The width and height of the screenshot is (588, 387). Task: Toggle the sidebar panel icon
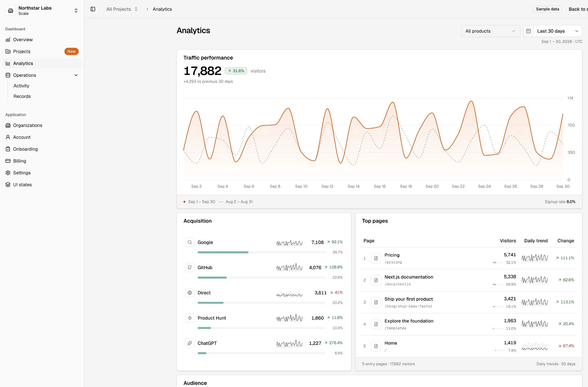coord(93,9)
